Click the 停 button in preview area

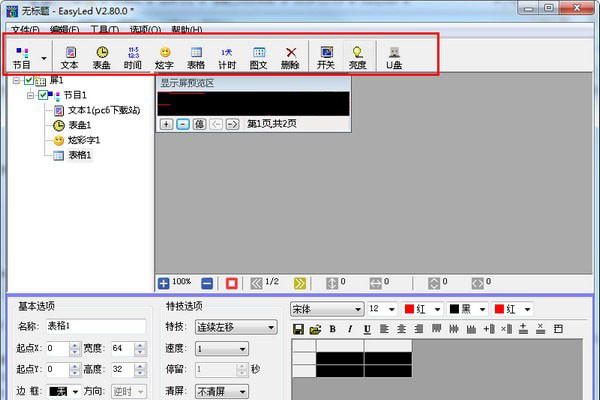click(x=199, y=124)
